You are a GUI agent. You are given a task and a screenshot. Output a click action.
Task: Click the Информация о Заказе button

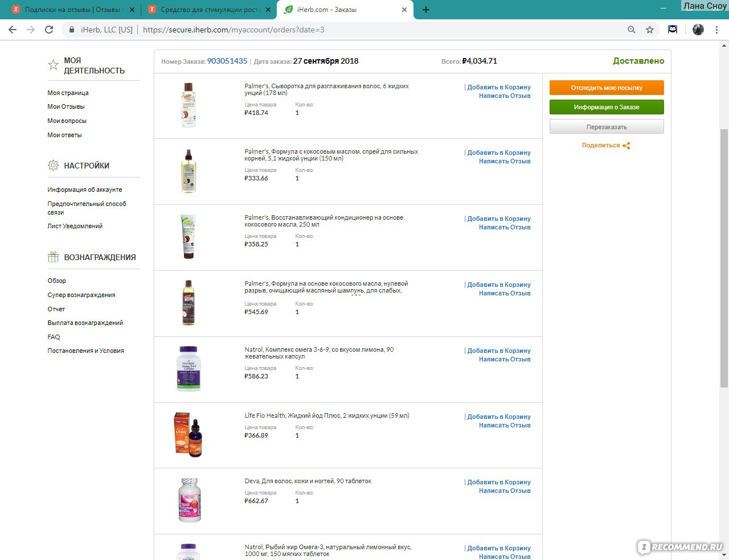pos(607,107)
